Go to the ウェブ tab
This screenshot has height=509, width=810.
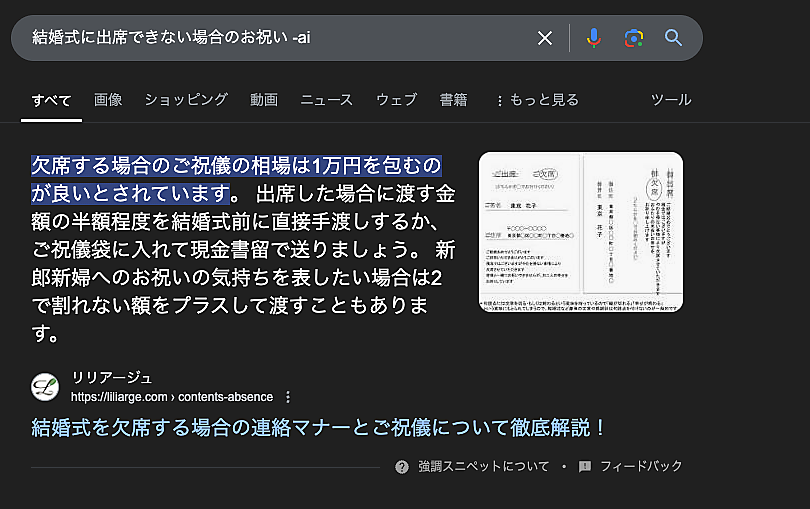click(396, 100)
